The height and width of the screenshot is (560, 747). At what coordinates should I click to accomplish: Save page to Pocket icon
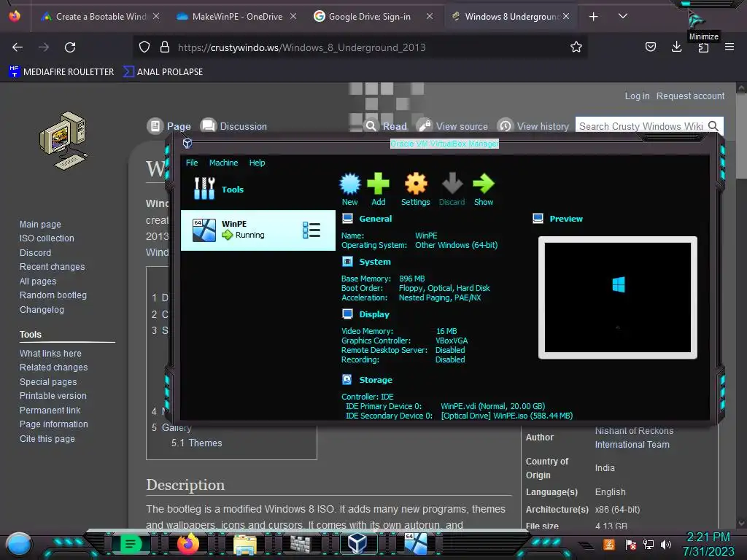pyautogui.click(x=650, y=47)
